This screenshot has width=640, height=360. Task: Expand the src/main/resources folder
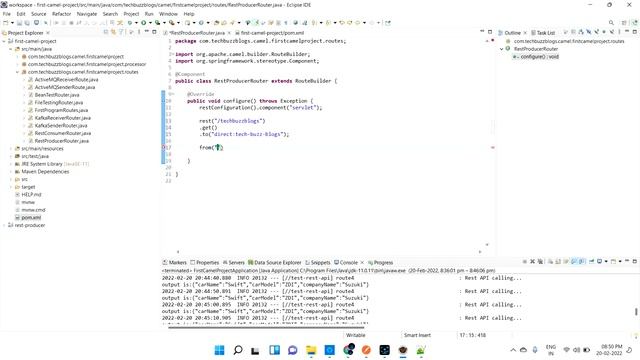(11, 149)
